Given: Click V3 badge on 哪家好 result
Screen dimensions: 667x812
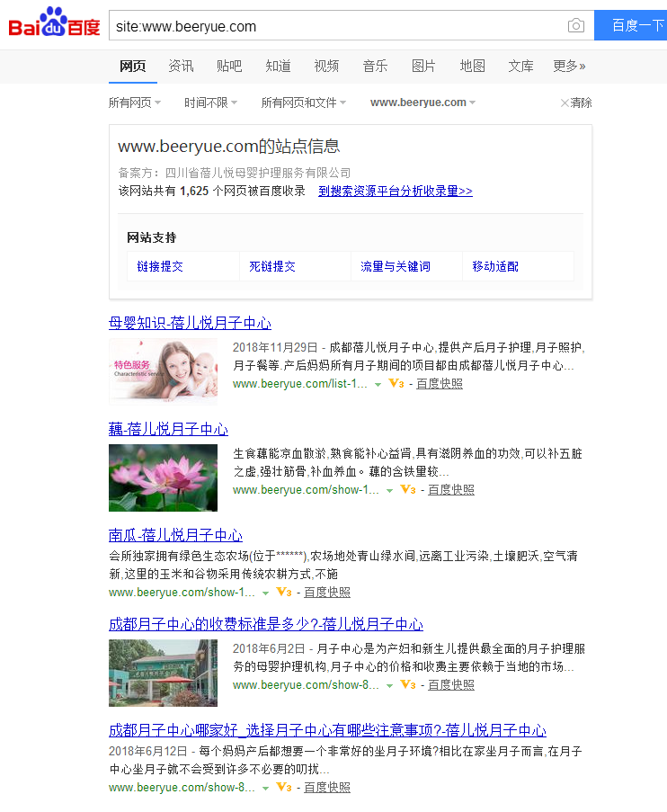Looking at the screenshot, I should coord(284,787).
